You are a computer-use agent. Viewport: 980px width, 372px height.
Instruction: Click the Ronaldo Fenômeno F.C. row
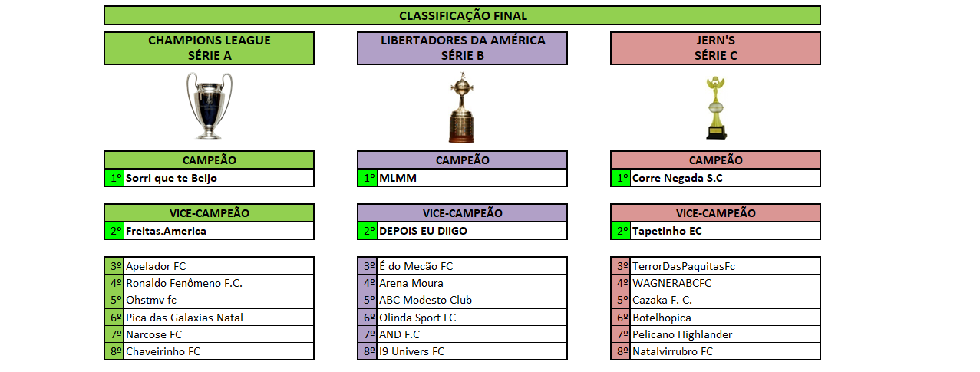pyautogui.click(x=209, y=283)
